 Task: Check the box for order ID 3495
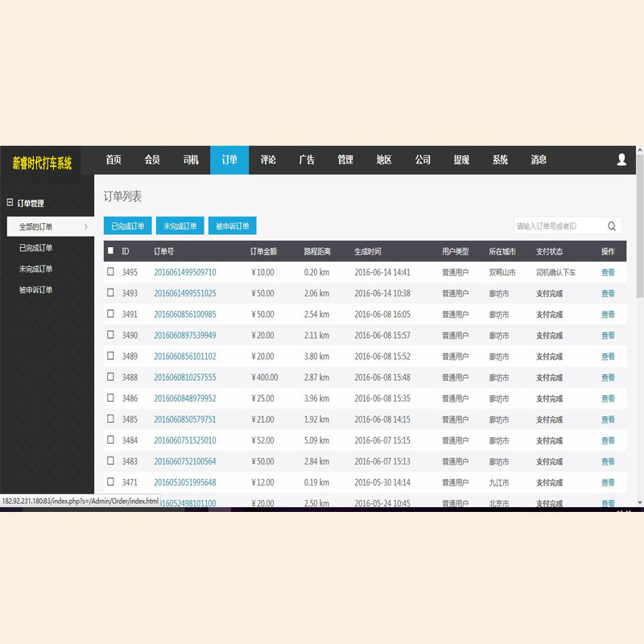coord(110,272)
